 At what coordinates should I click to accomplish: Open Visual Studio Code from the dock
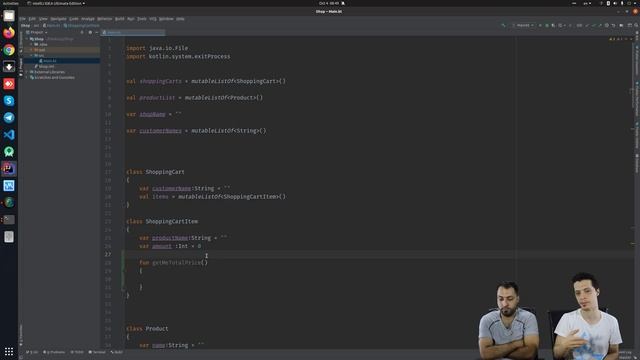pyautogui.click(x=9, y=135)
